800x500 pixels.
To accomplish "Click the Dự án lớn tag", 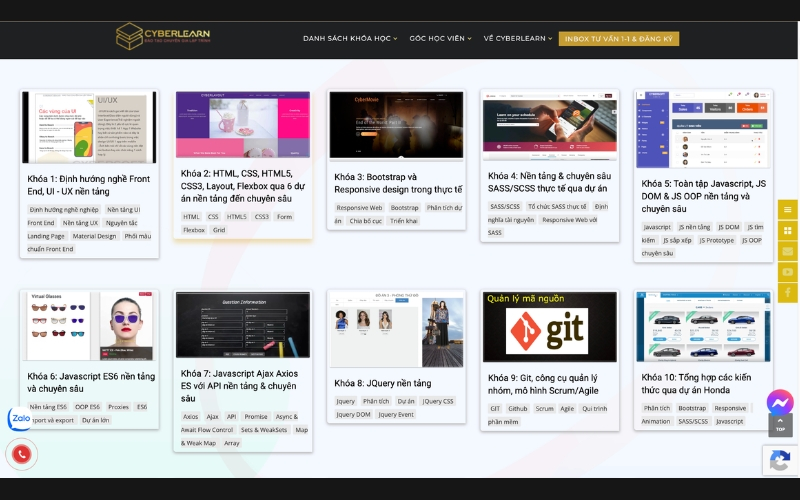I will 95,420.
